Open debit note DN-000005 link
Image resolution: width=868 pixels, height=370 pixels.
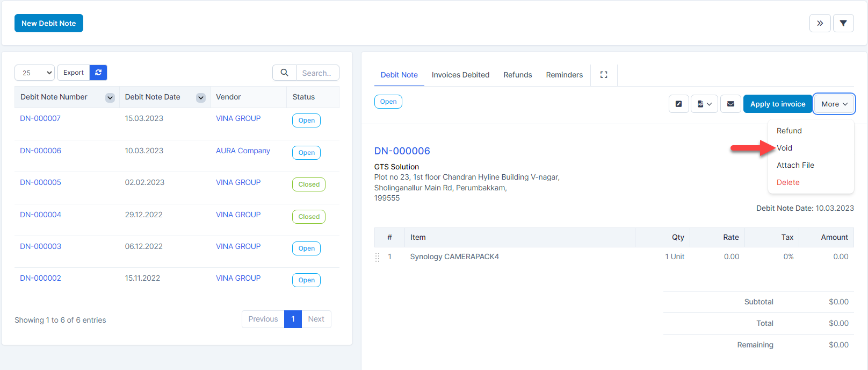tap(40, 182)
